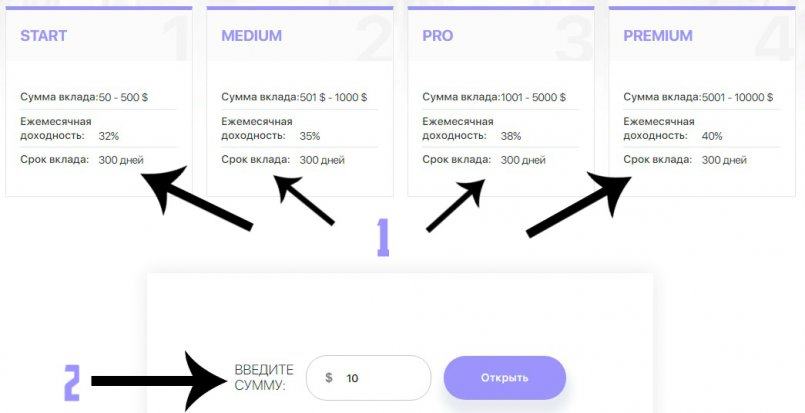Click the 40% monthly yield value
Viewport: 805px width, 413px height.
click(x=712, y=136)
